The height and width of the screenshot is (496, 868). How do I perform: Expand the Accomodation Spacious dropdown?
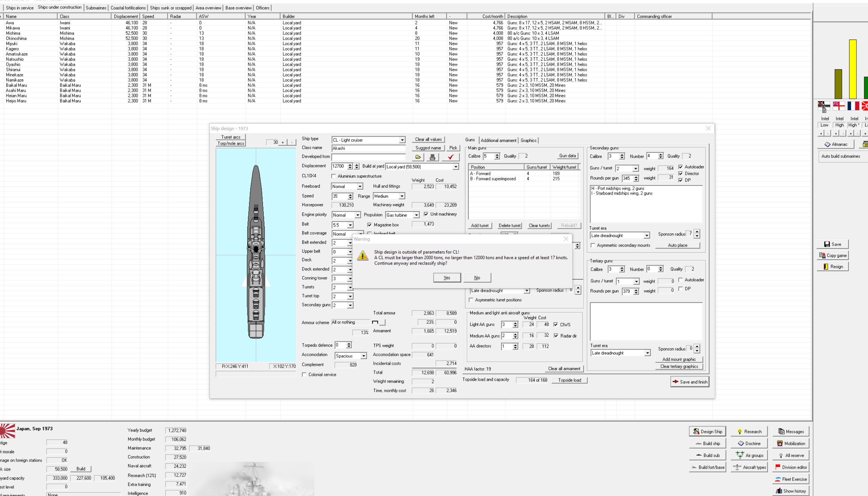363,356
